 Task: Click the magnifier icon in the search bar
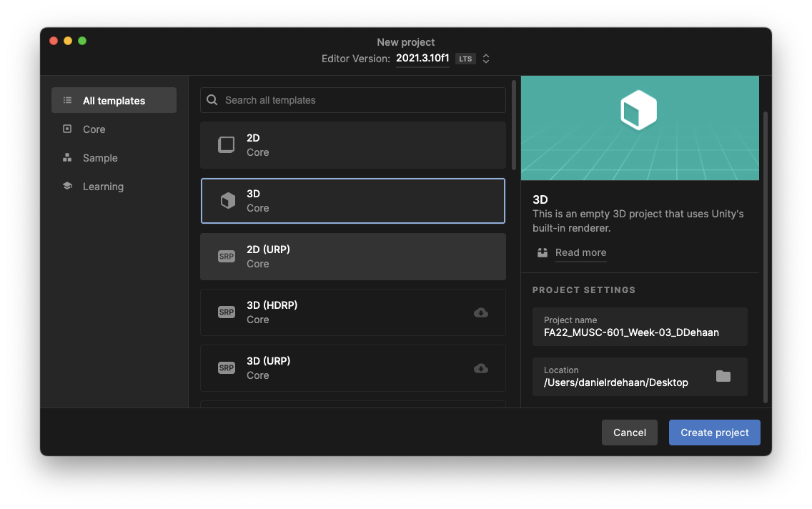point(212,100)
